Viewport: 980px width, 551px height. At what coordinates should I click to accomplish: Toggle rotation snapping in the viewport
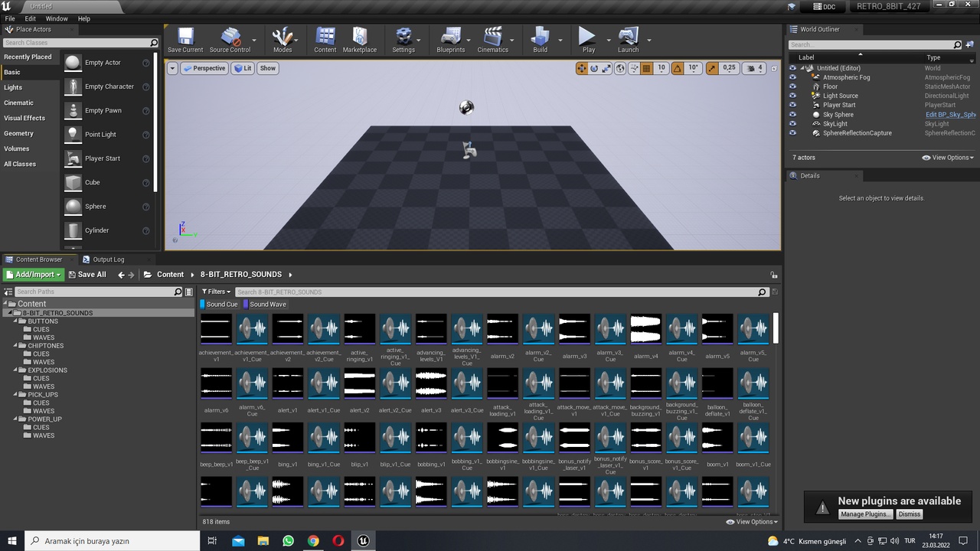coord(678,68)
